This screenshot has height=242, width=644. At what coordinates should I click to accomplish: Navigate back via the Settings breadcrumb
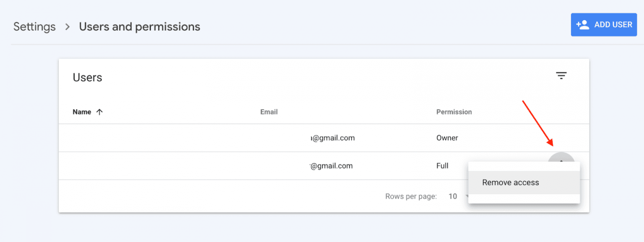(34, 26)
